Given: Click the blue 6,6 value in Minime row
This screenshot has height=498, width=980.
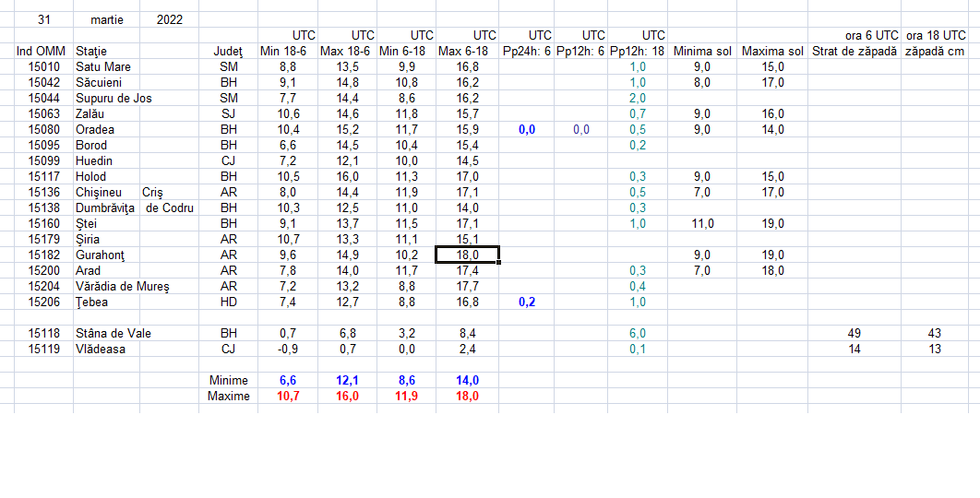Looking at the screenshot, I should (x=288, y=381).
